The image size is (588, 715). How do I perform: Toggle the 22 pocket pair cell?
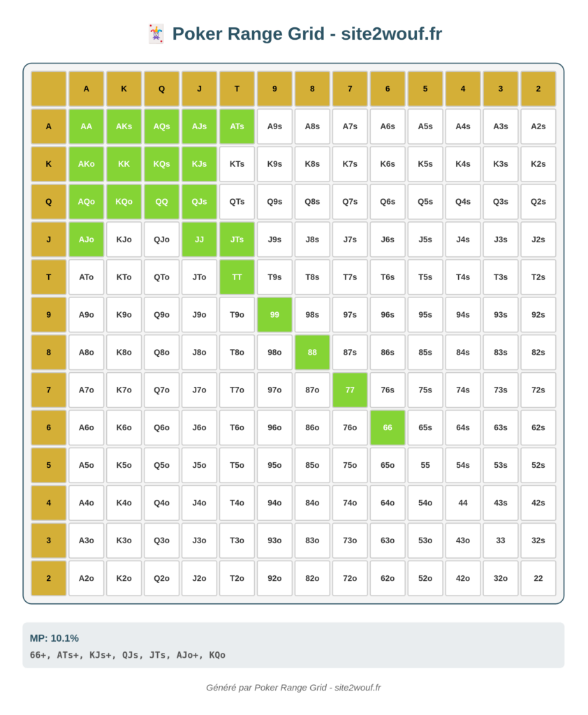tap(538, 578)
